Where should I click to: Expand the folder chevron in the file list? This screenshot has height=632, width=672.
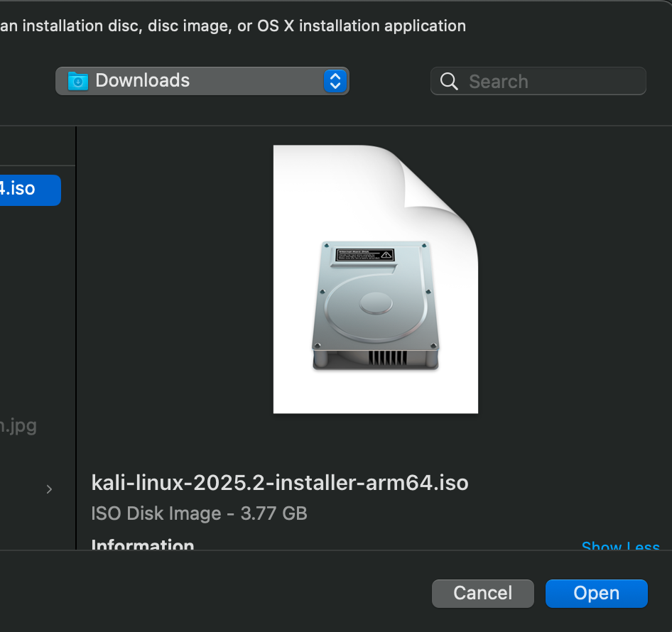[x=49, y=489]
